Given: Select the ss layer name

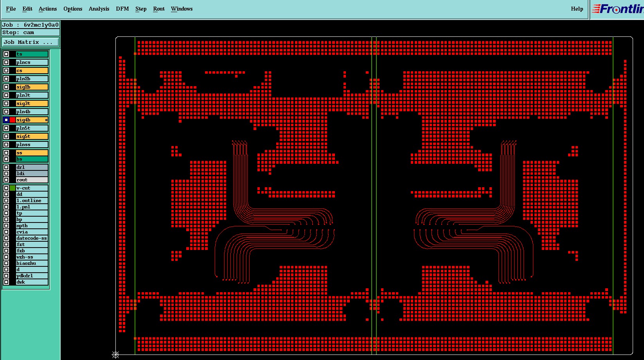Looking at the screenshot, I should pyautogui.click(x=32, y=153).
